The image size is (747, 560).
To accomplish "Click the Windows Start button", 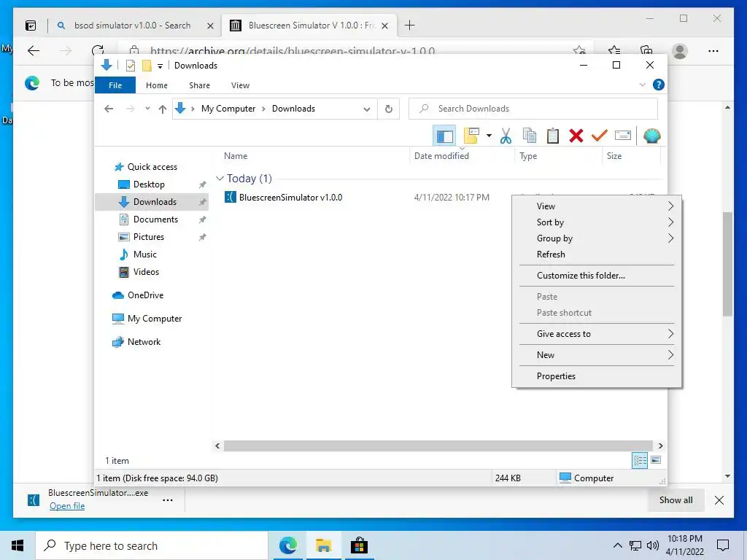I will (18, 545).
